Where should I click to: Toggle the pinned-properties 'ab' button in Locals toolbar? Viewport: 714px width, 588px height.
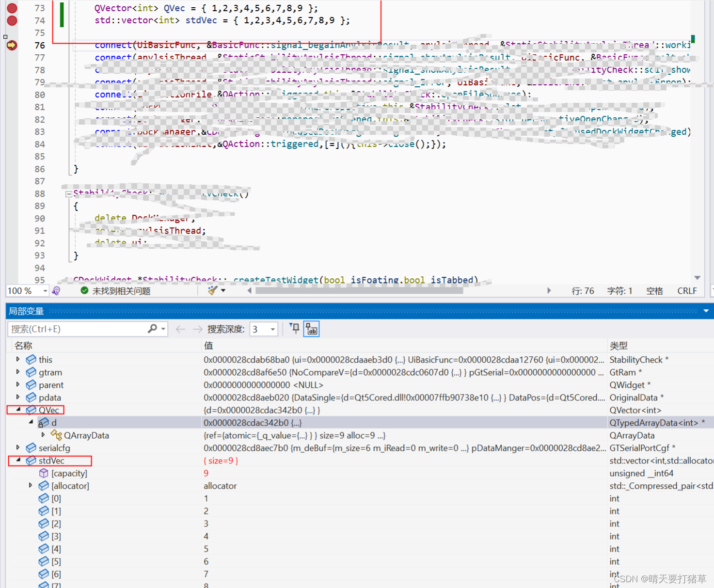311,329
